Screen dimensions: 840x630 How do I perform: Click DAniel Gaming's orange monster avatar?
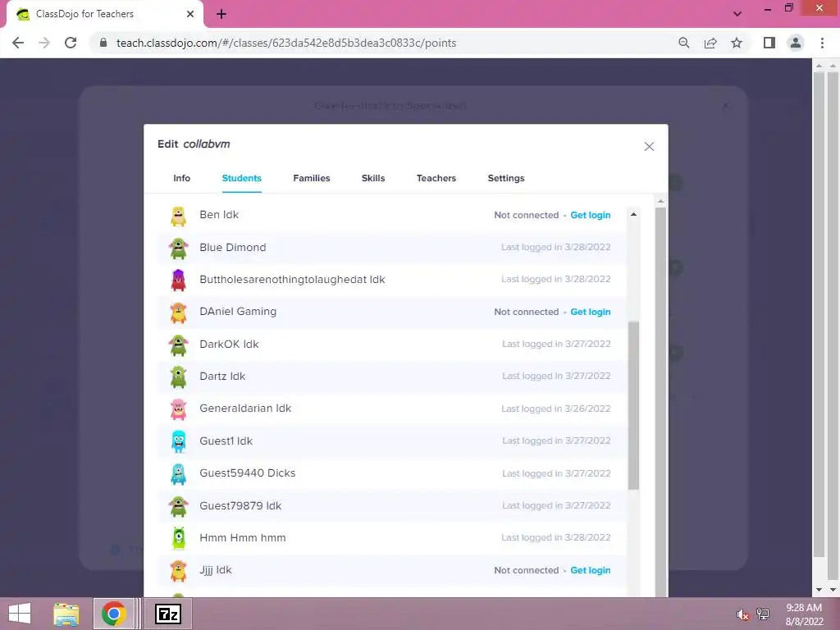point(178,313)
